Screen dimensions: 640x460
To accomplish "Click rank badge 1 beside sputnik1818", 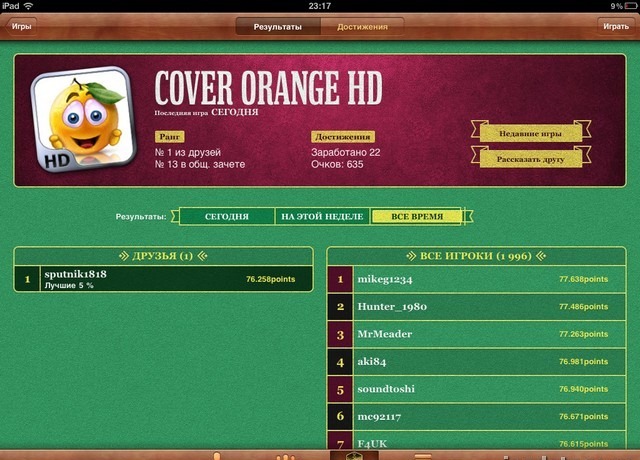I will tap(27, 279).
